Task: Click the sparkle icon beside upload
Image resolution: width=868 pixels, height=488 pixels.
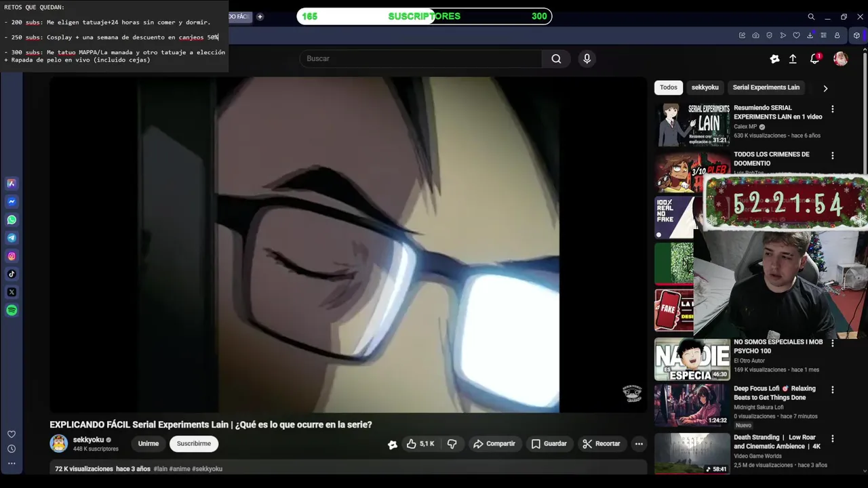Action: point(774,59)
